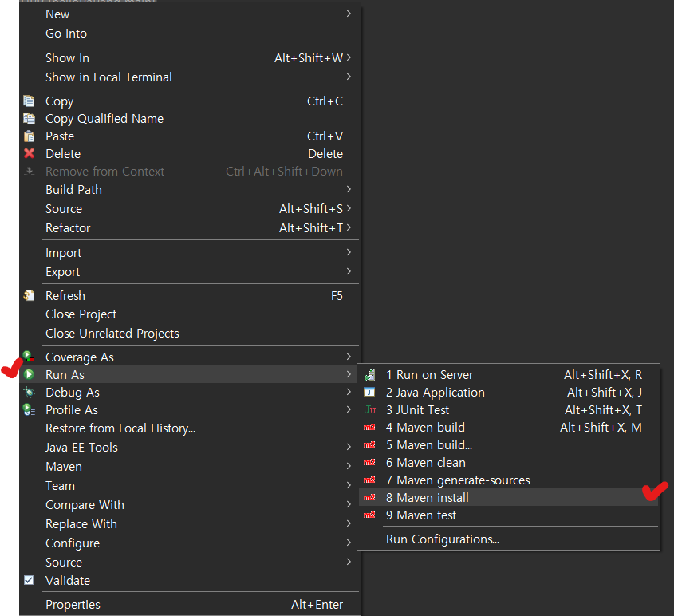Select Maven install from Run As
Image resolution: width=674 pixels, height=616 pixels.
coord(428,498)
